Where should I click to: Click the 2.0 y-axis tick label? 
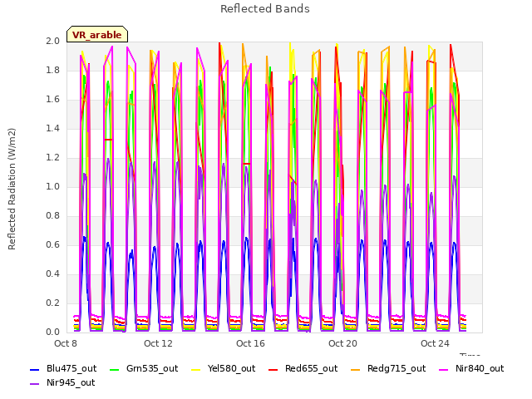point(52,41)
